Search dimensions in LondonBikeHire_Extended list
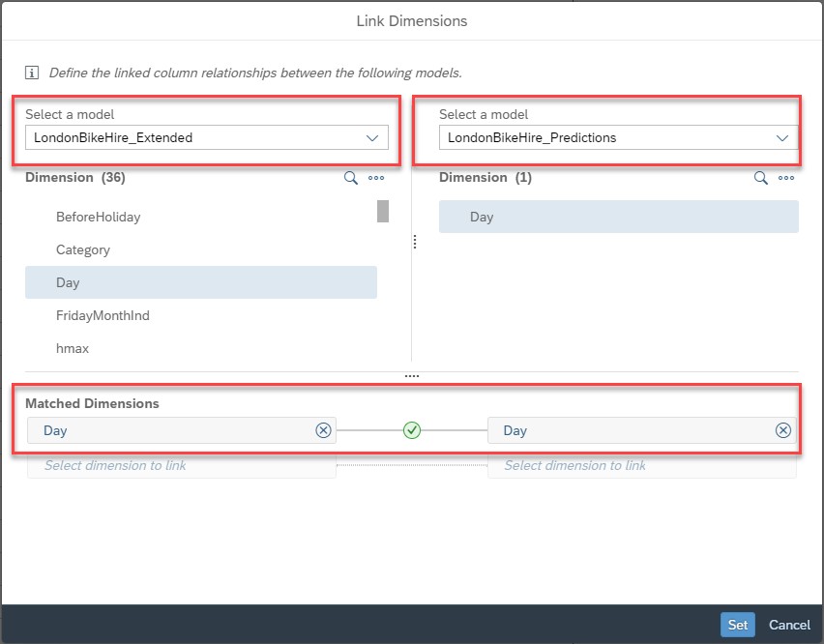 coord(350,178)
